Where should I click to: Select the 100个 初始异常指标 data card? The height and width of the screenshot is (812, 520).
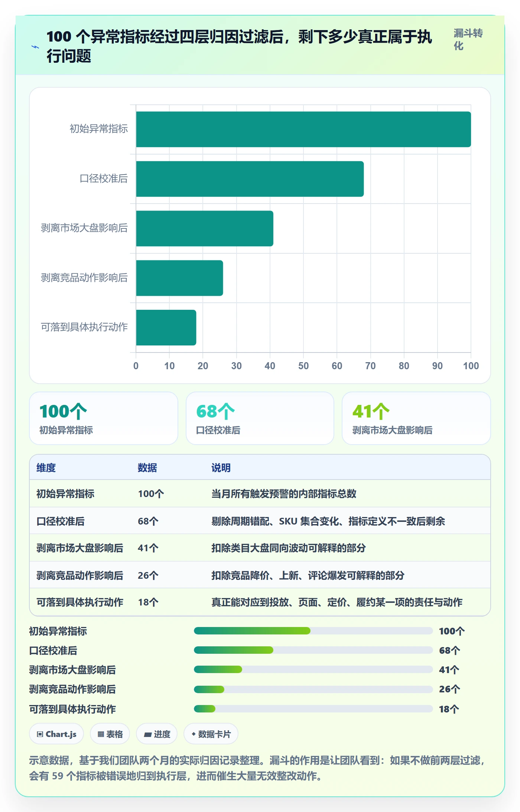[104, 418]
